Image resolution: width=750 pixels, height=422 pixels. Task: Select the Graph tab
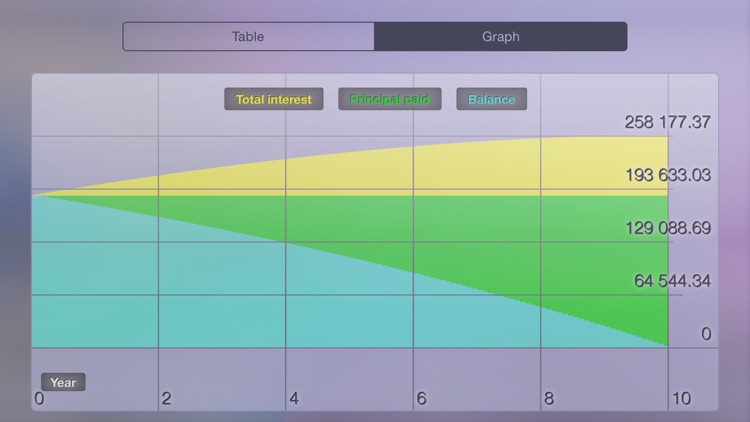[x=500, y=36]
